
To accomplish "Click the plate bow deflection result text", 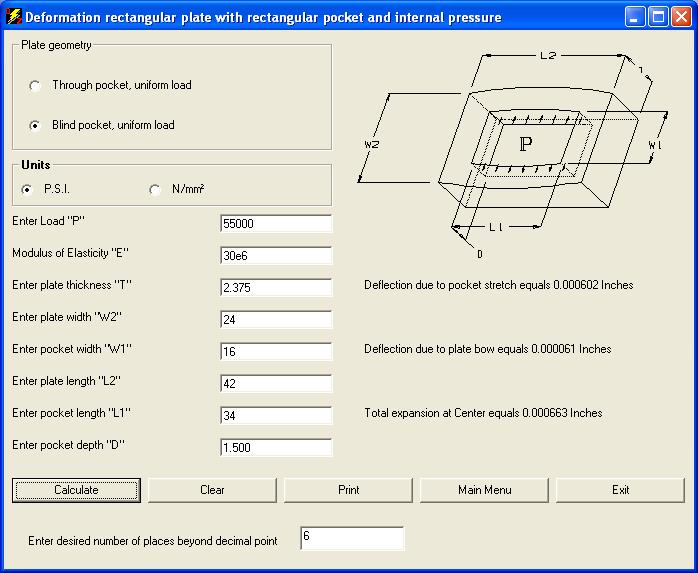I will (x=487, y=349).
